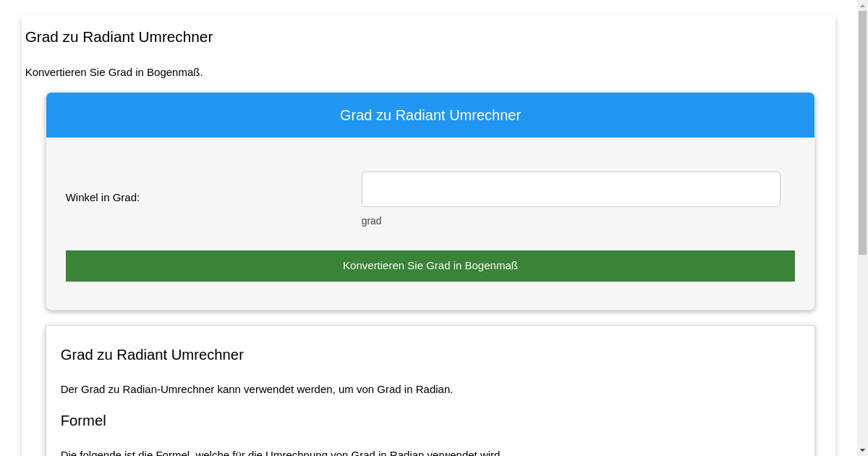Activate the conversion button labeled in German
This screenshot has width=868, height=456.
point(430,266)
